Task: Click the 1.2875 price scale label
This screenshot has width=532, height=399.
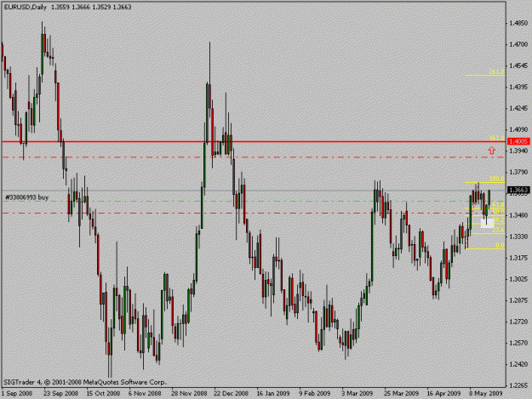Action: [518, 300]
